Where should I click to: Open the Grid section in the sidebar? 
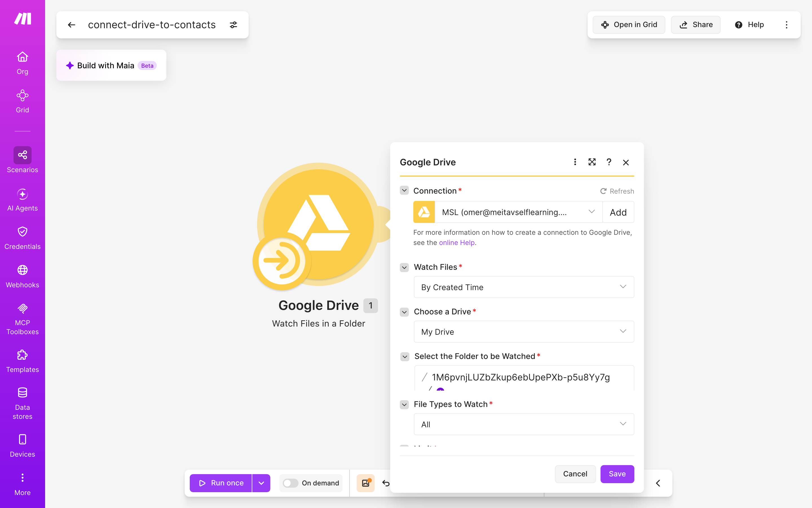(x=23, y=101)
